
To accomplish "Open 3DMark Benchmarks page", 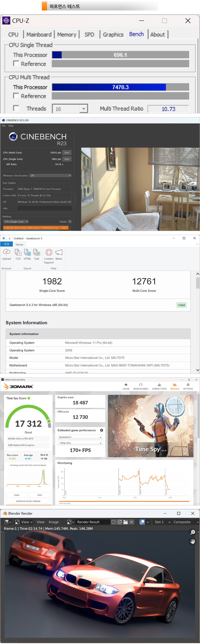I will [x=140, y=386].
